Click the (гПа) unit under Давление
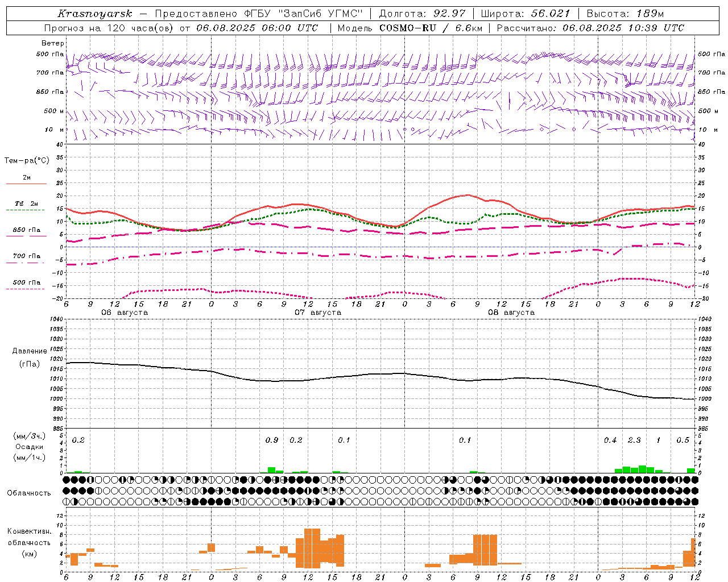The image size is (728, 582). click(30, 364)
